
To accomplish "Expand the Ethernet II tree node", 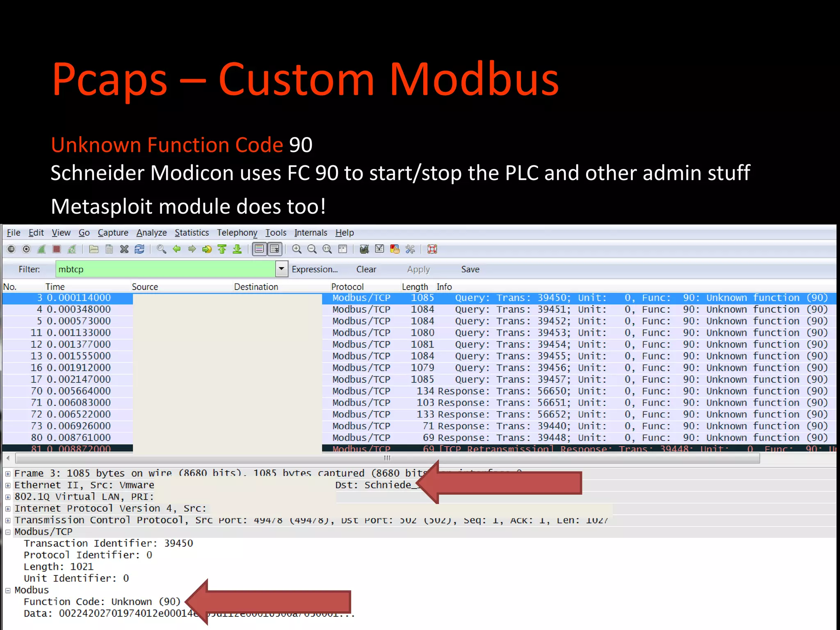I will pyautogui.click(x=8, y=485).
